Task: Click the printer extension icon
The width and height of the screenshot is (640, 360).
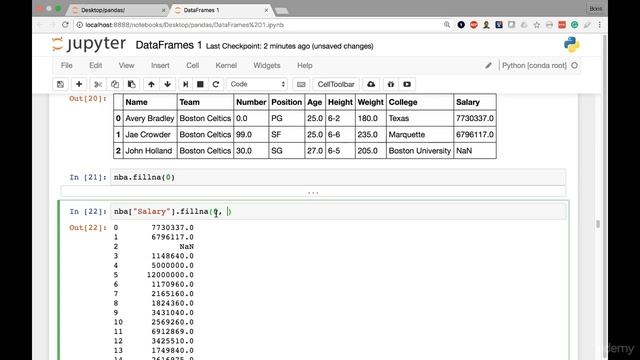Action: click(x=549, y=25)
